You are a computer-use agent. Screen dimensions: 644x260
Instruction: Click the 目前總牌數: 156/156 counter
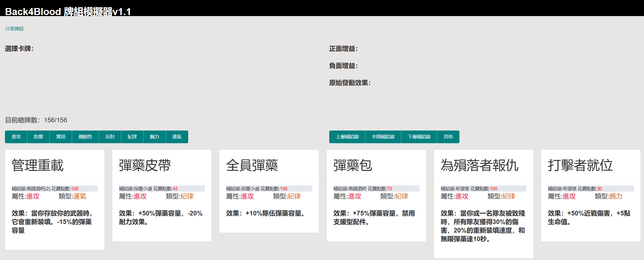[x=36, y=120]
